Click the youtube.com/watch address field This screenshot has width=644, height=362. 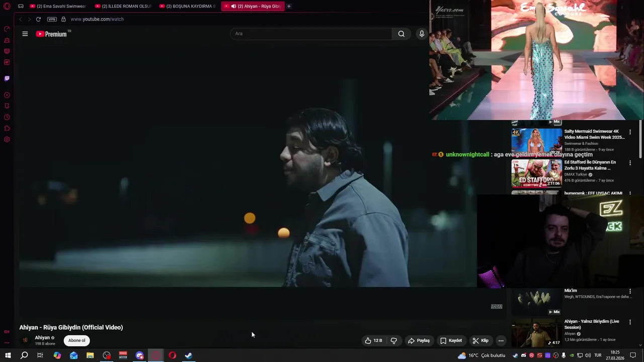(x=97, y=19)
